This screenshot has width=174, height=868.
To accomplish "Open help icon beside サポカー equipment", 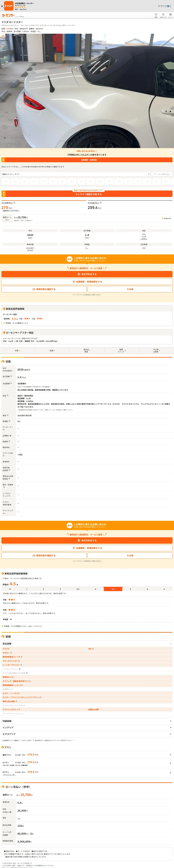I will (11, 653).
